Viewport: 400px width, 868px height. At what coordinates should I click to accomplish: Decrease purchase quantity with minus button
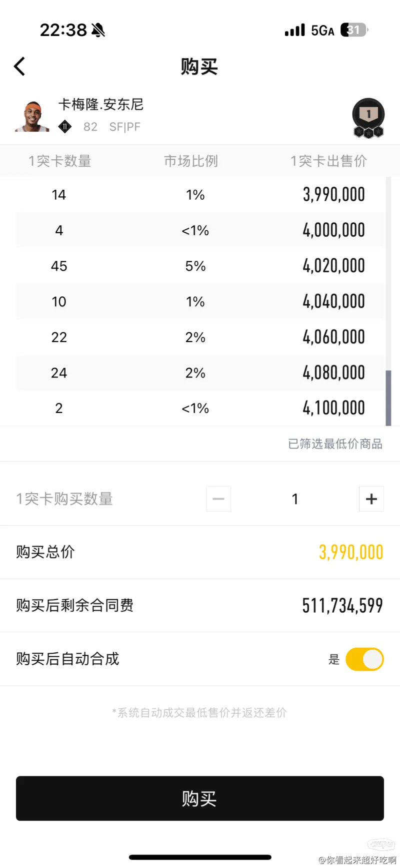(x=218, y=499)
